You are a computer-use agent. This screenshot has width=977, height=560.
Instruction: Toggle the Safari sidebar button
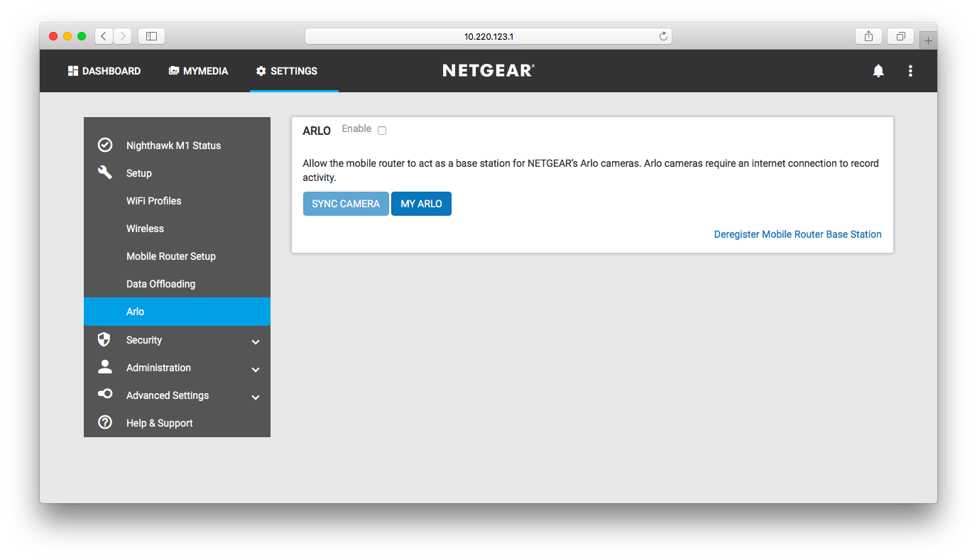click(151, 36)
